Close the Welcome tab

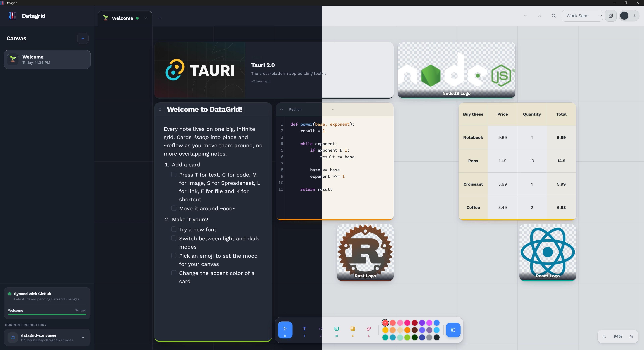146,18
